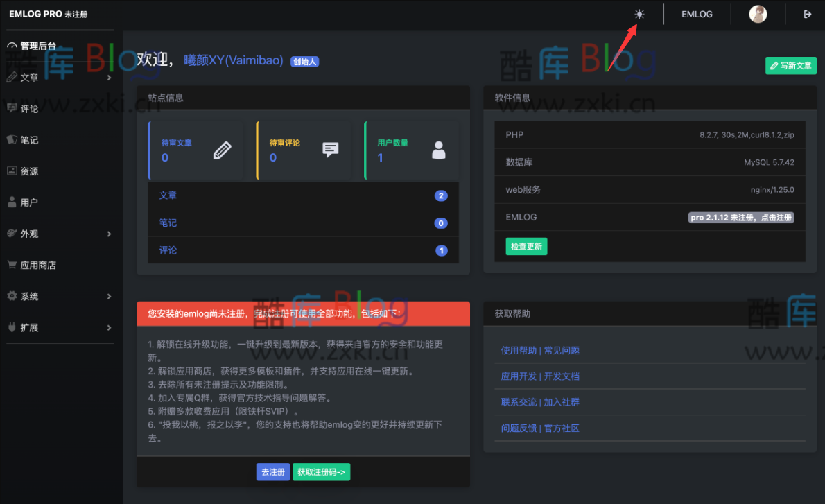Click the pencil icon on 待审文章 card
The height and width of the screenshot is (504, 825).
223,149
